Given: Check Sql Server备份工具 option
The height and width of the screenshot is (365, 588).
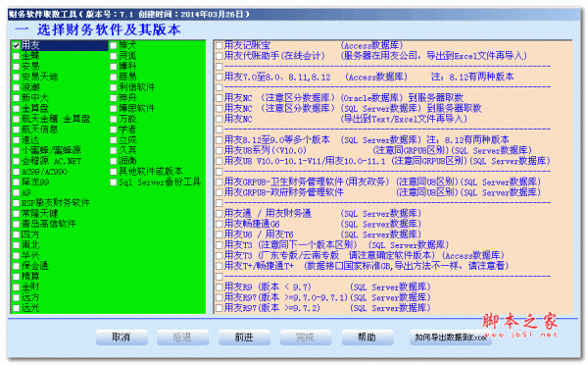Looking at the screenshot, I should 114,182.
